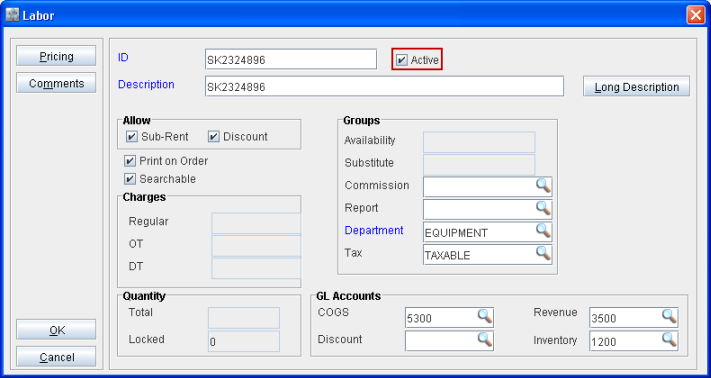Open the Long Description editor
Viewport: 711px width, 378px height.
(636, 87)
